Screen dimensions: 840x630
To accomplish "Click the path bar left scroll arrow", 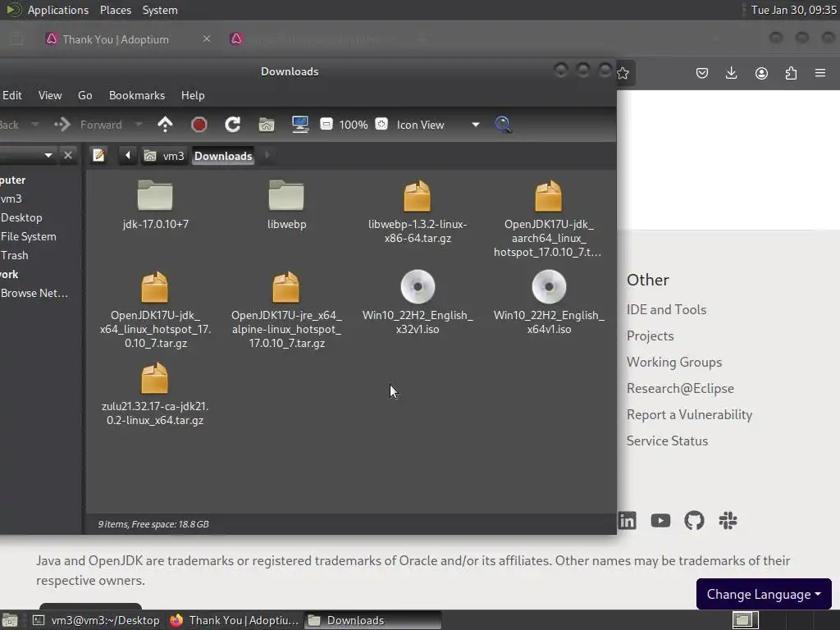I will tap(127, 155).
